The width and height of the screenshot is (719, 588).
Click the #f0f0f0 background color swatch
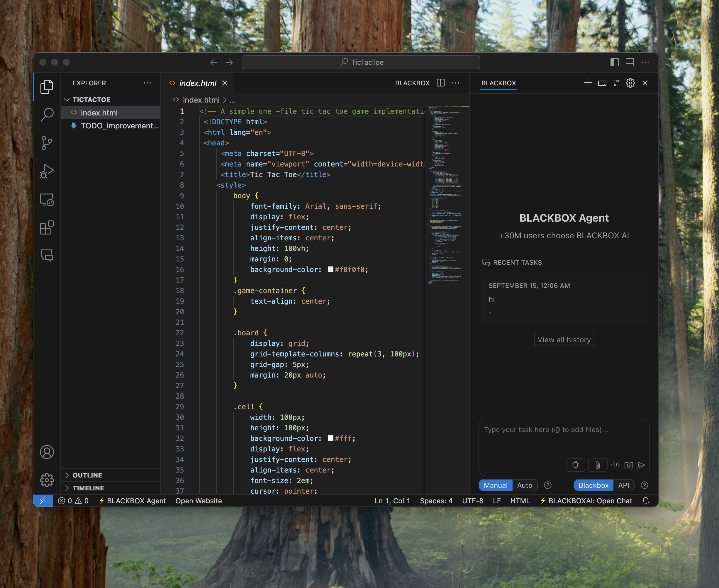tap(330, 270)
